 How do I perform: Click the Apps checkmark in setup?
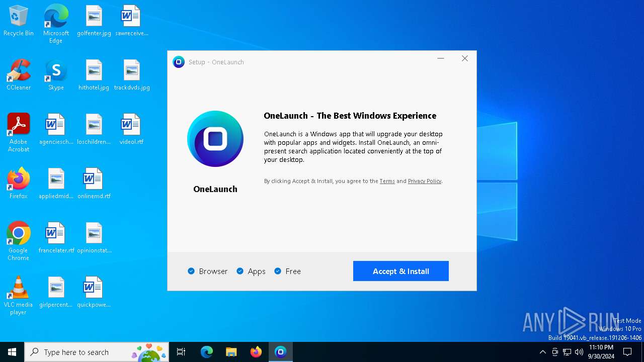[x=240, y=271]
